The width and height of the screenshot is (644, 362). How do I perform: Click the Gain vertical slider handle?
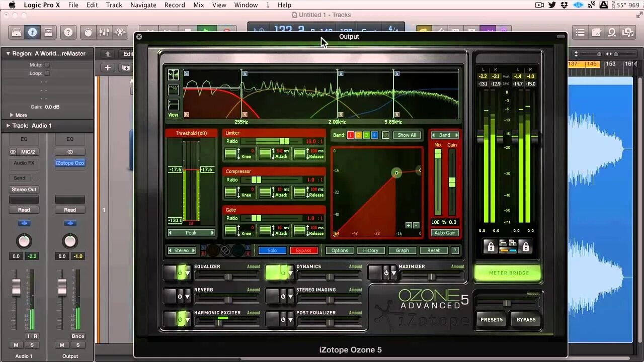pyautogui.click(x=452, y=182)
